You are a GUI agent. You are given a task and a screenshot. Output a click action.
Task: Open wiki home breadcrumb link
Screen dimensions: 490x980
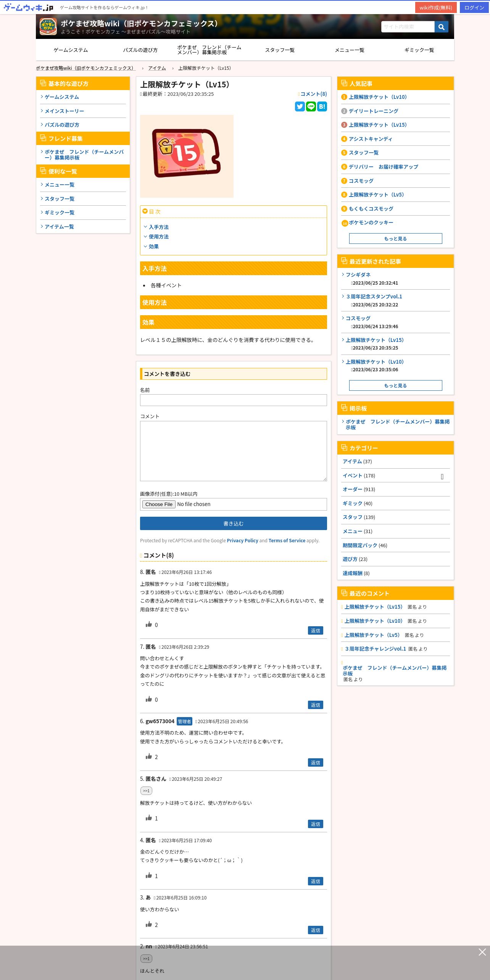(85, 68)
